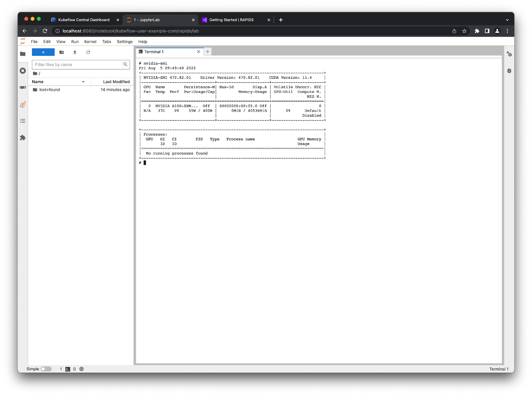Toggle the browser side panel icon
Image resolution: width=532 pixels, height=396 pixels.
(x=487, y=31)
